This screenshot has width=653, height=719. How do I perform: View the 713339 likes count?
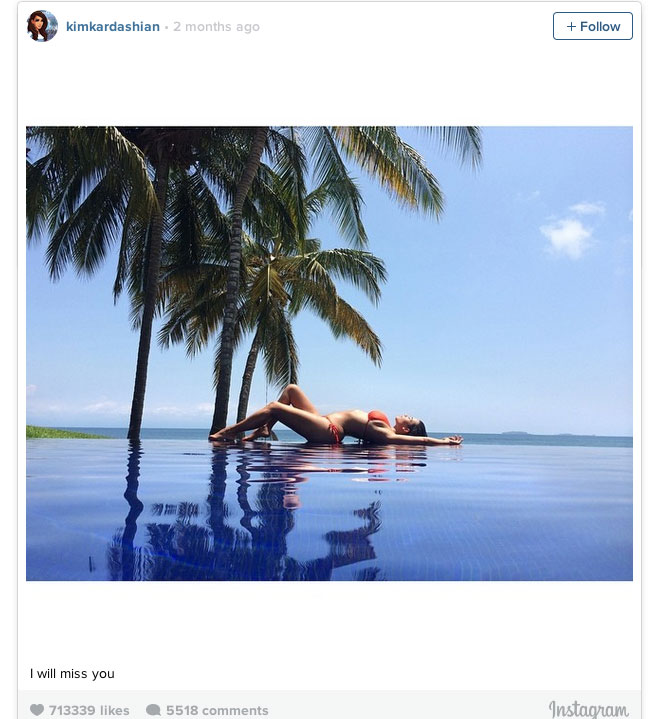[89, 710]
